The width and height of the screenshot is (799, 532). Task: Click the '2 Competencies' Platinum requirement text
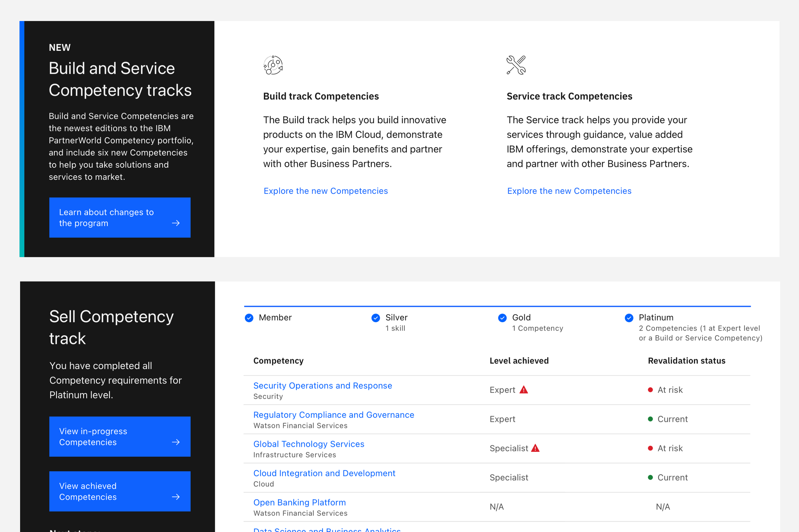701,333
